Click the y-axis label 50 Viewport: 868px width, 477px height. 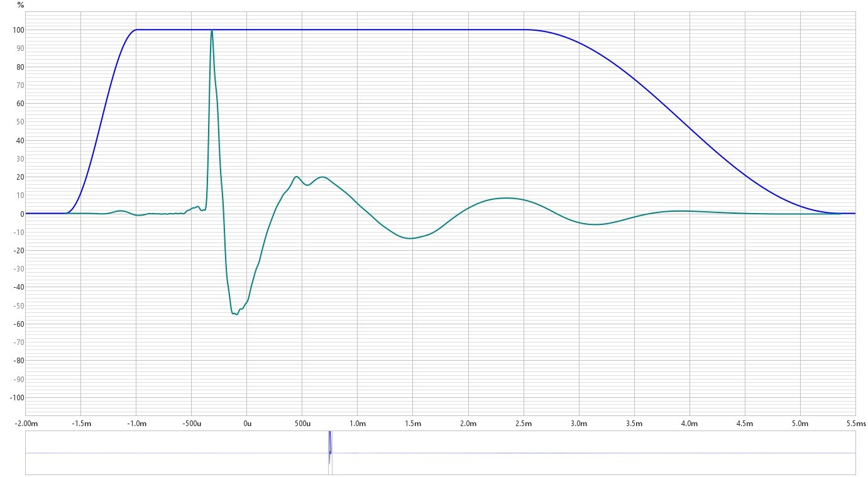coord(19,122)
